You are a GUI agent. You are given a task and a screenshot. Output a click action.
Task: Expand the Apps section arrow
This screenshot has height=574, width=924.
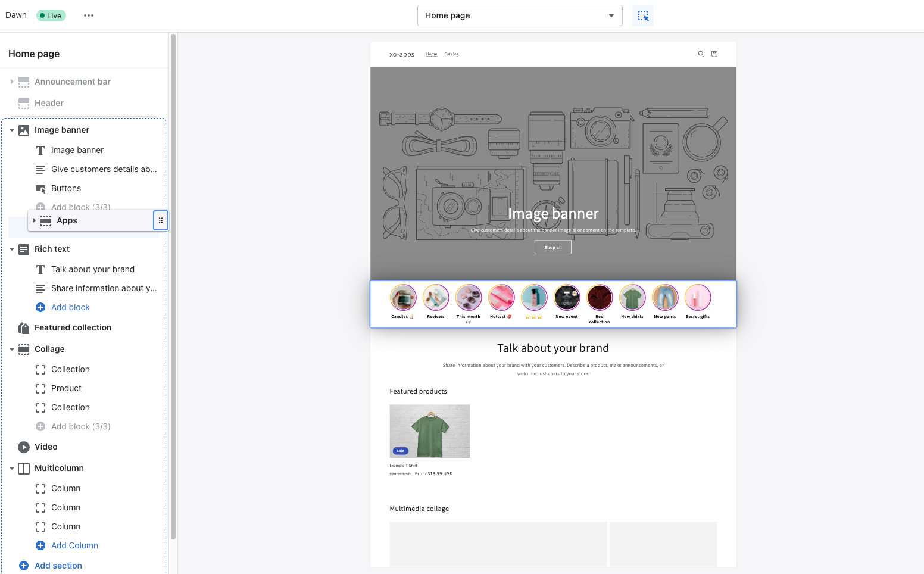(34, 220)
